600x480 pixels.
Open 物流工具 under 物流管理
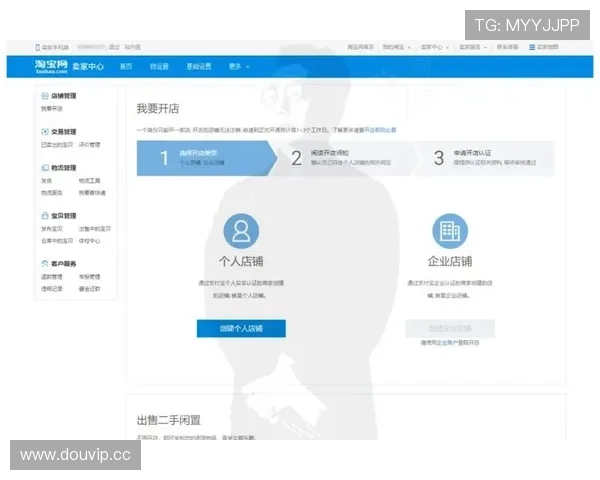pos(90,181)
